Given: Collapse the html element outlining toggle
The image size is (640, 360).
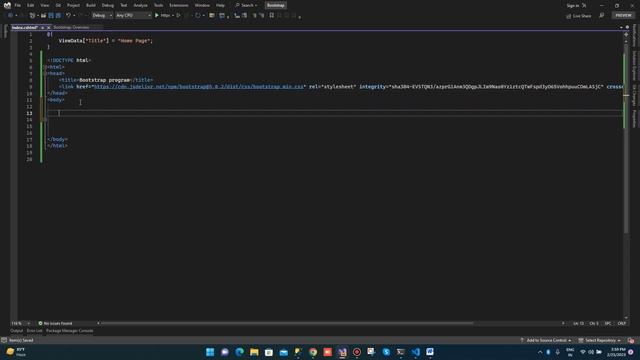Looking at the screenshot, I should [46, 67].
